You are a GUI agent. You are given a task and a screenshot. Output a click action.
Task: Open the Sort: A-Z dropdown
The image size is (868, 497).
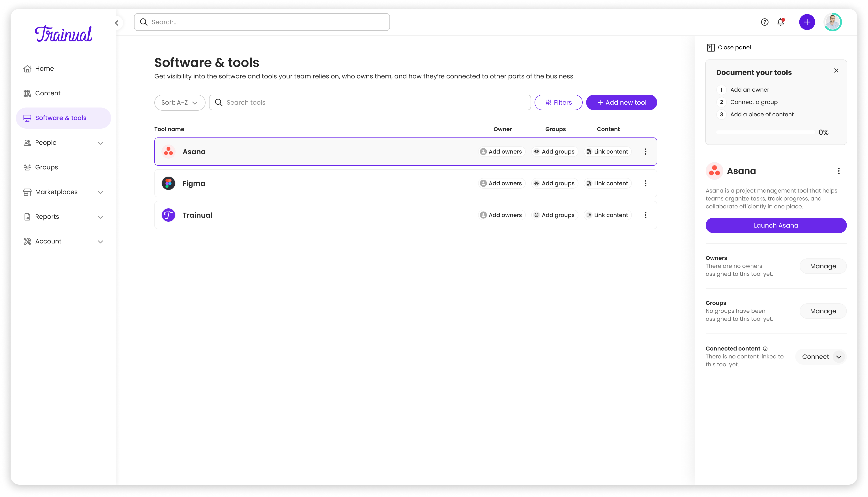pyautogui.click(x=179, y=102)
